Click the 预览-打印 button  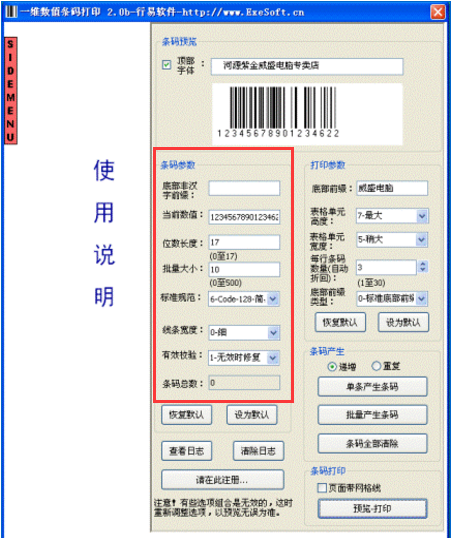pyautogui.click(x=372, y=508)
